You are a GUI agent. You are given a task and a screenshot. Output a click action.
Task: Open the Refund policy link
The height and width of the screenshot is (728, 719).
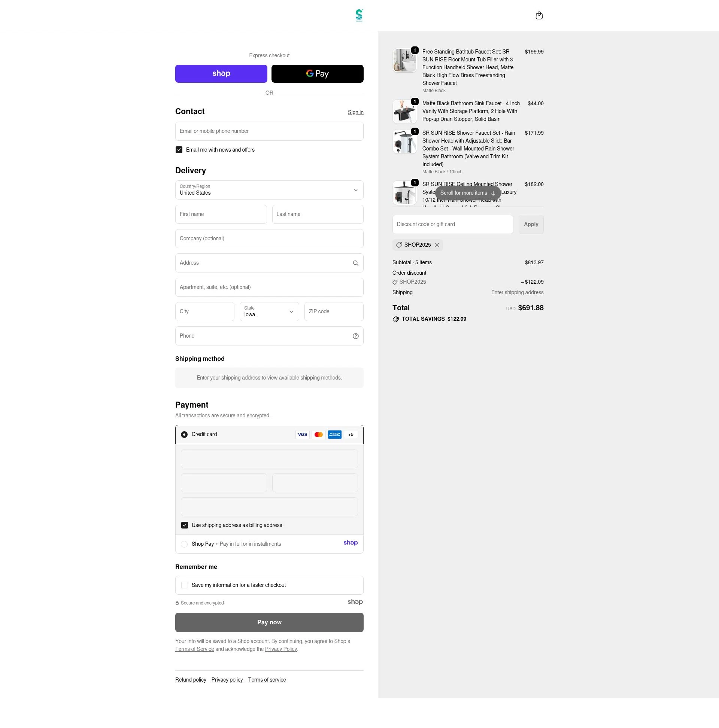coord(190,680)
